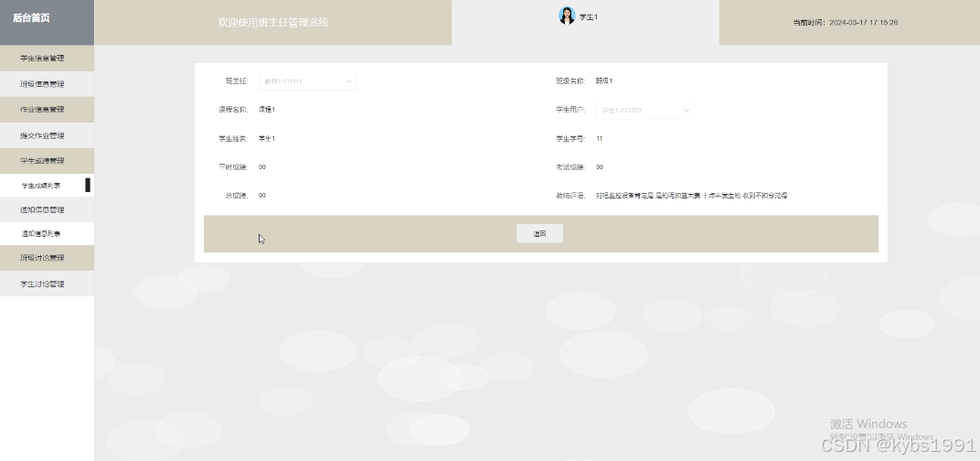Click the 学生学号 value 11
Viewport: 980px width, 461px height.
click(x=600, y=138)
